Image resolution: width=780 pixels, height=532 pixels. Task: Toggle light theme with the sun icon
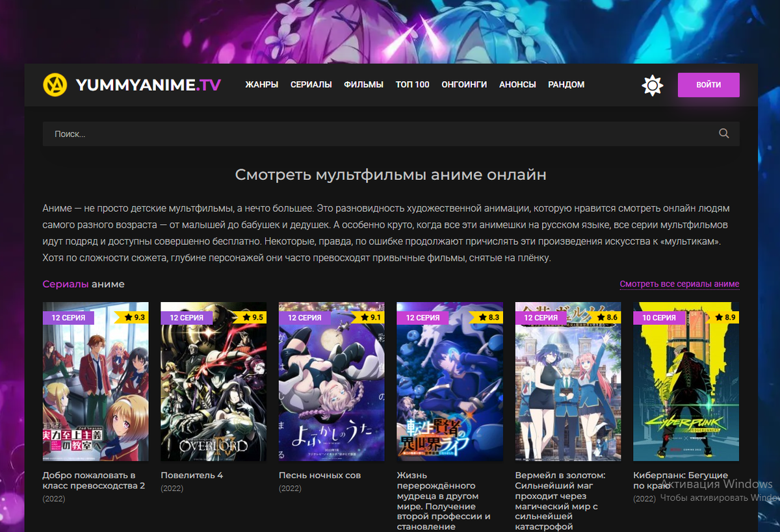tap(652, 85)
